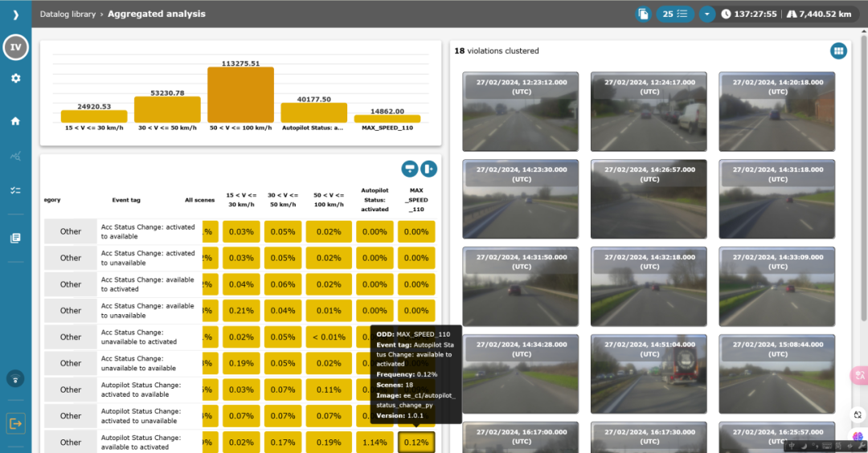Select 0.06% cell in Acc available to activated row
Image resolution: width=868 pixels, height=453 pixels.
(x=283, y=284)
